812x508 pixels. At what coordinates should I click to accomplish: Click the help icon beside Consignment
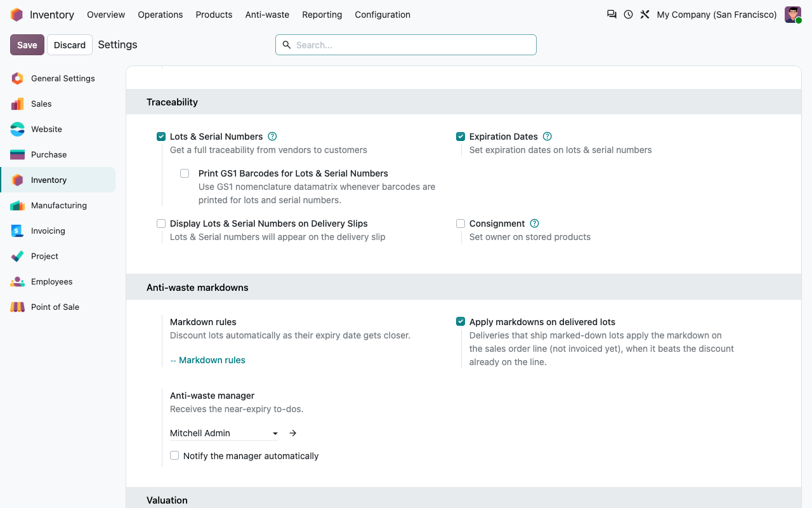pos(534,224)
